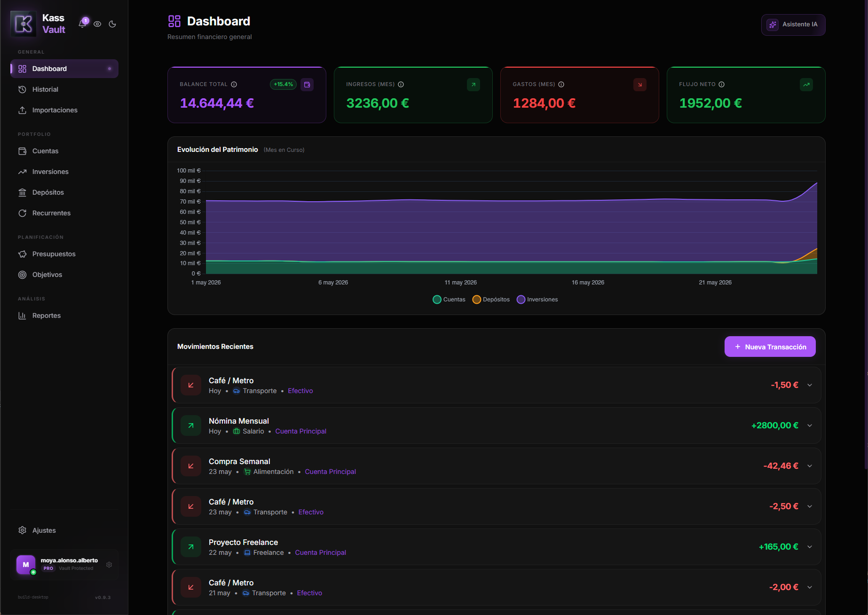Expand the Café / Metro -2,50 € transaction
868x615 pixels.
click(x=810, y=506)
